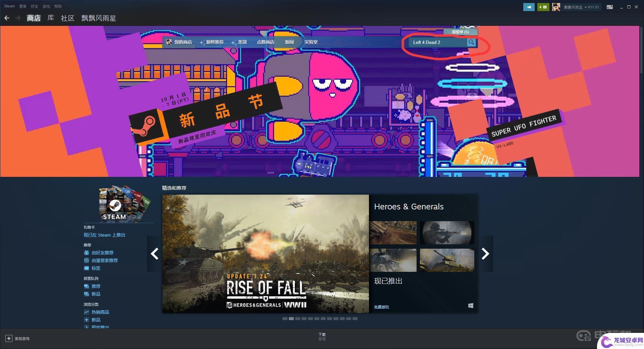Click the tag icon beside 标签
This screenshot has width=644, height=349.
point(87,268)
